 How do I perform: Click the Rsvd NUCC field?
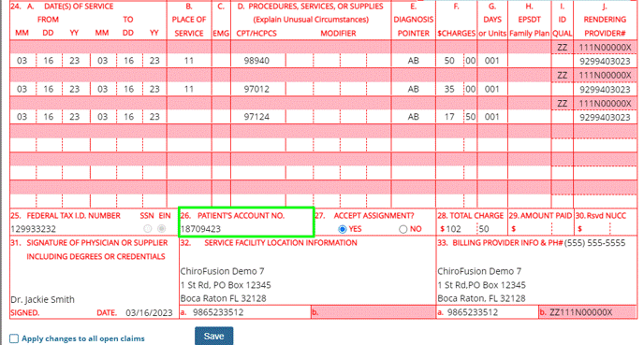595,229
